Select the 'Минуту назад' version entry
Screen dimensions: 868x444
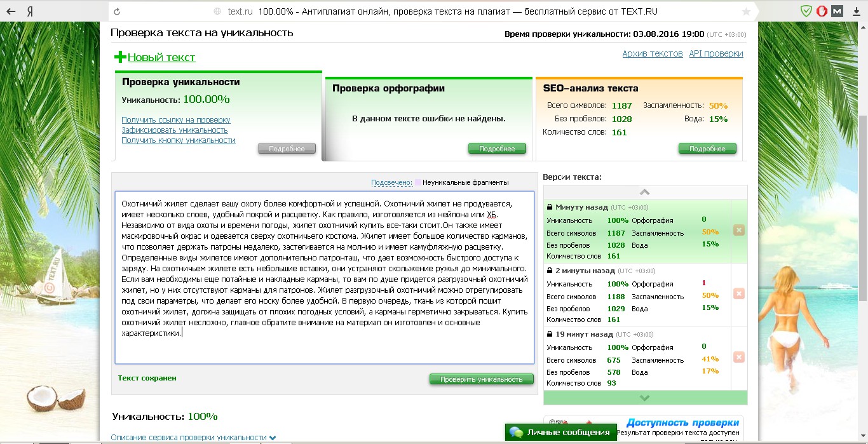[637, 231]
